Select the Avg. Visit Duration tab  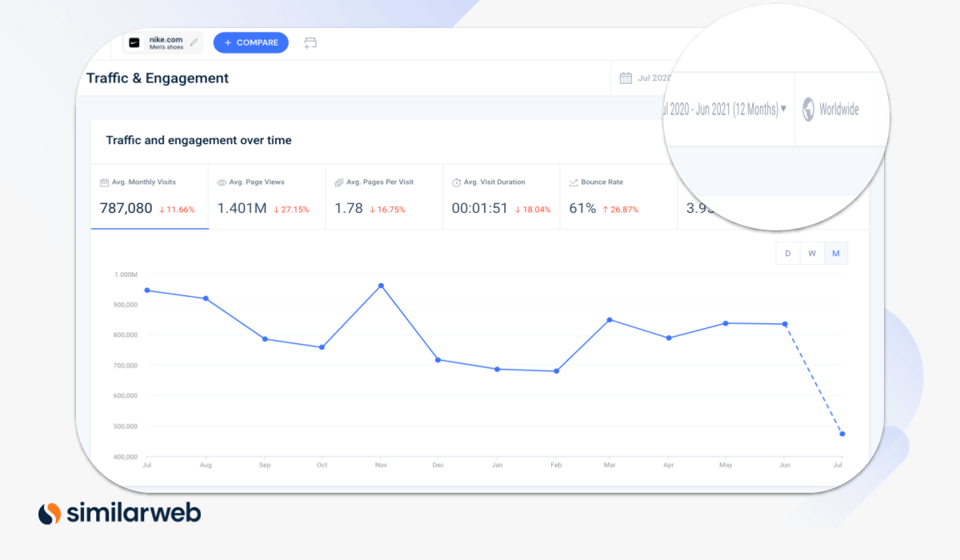tap(501, 198)
